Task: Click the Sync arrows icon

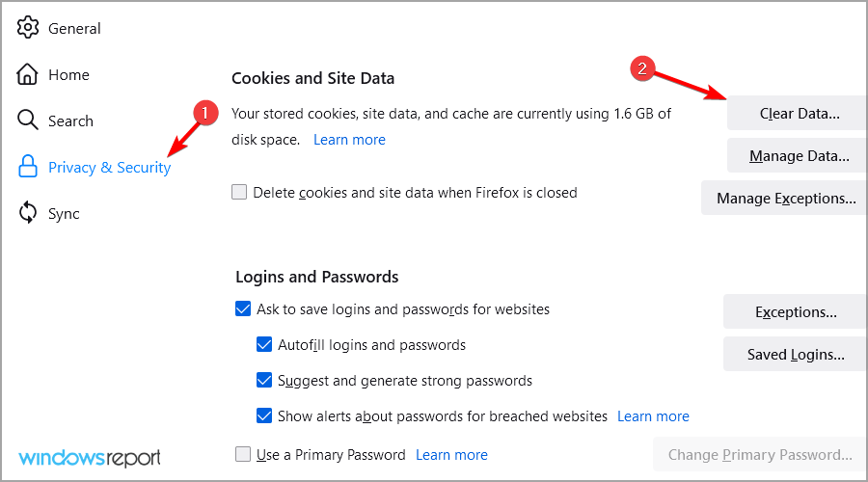Action: pyautogui.click(x=28, y=213)
